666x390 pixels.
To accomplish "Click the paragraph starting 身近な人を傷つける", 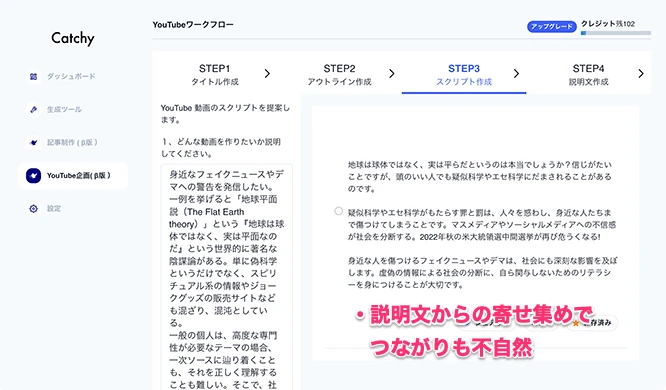I will point(482,272).
